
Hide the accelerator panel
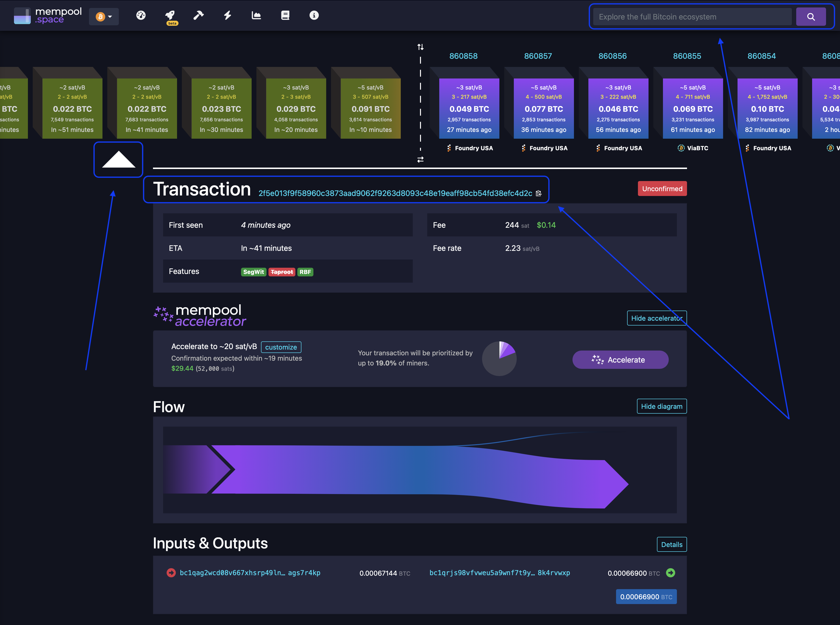(x=657, y=318)
